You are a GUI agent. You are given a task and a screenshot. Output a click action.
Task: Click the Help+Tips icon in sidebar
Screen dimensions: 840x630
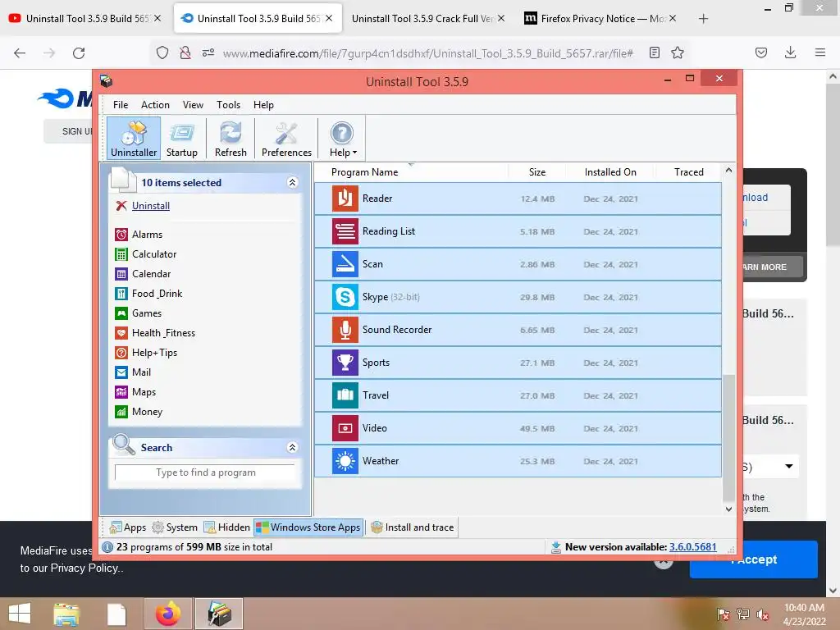coord(121,353)
